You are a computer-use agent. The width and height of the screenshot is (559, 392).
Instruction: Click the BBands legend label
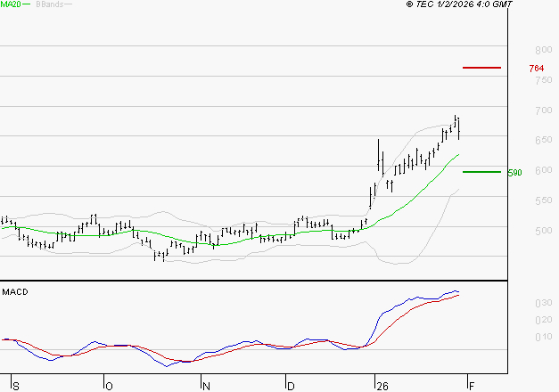pos(50,4)
